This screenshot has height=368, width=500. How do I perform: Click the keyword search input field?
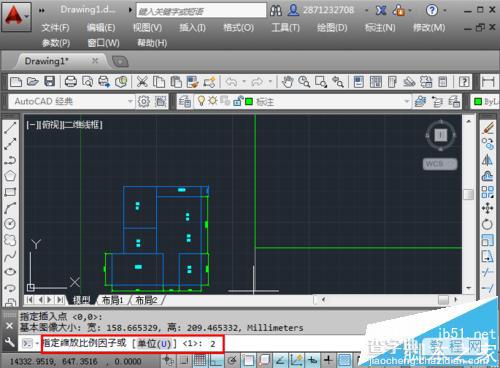pos(201,11)
